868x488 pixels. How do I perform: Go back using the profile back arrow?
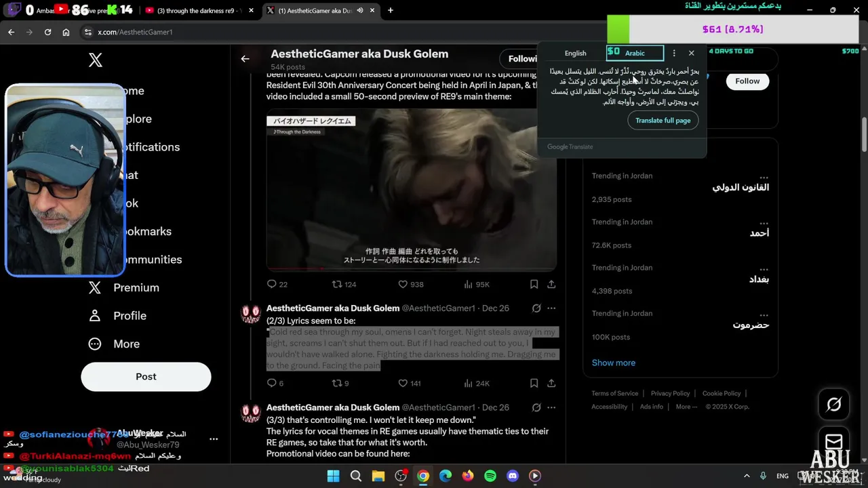pyautogui.click(x=245, y=59)
